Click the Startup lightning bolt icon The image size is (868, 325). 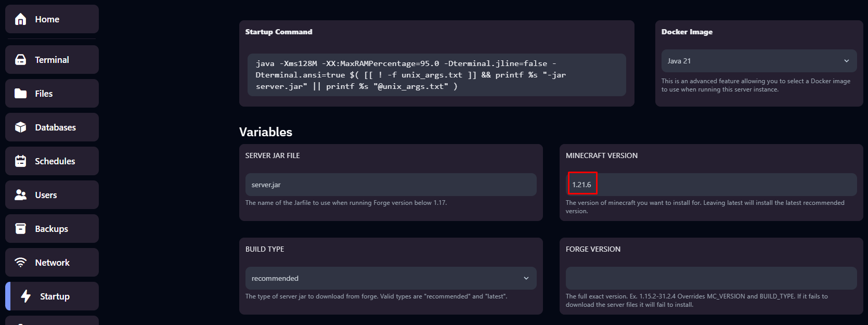click(x=26, y=296)
